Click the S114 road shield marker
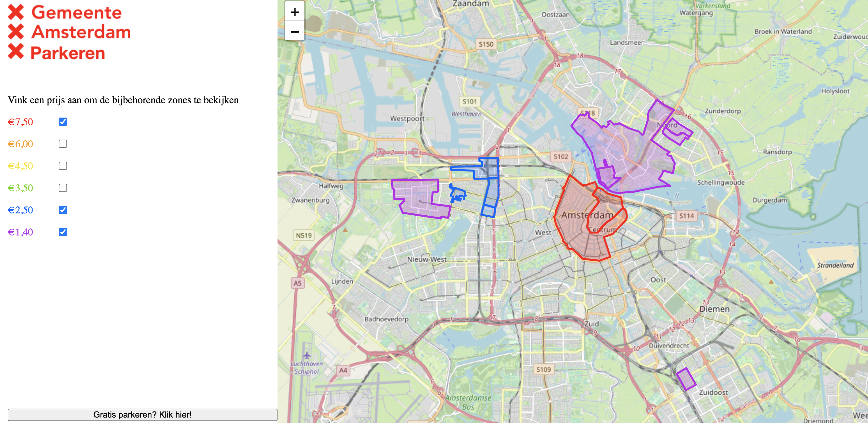868x423 pixels. click(686, 216)
